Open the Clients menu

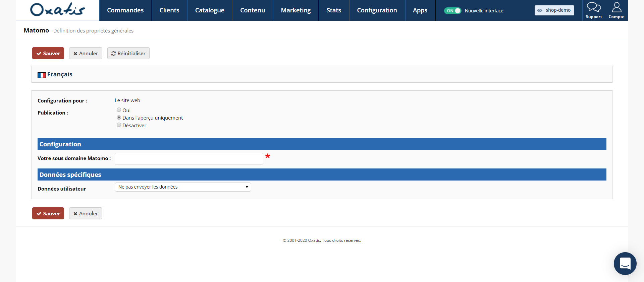coord(169,10)
